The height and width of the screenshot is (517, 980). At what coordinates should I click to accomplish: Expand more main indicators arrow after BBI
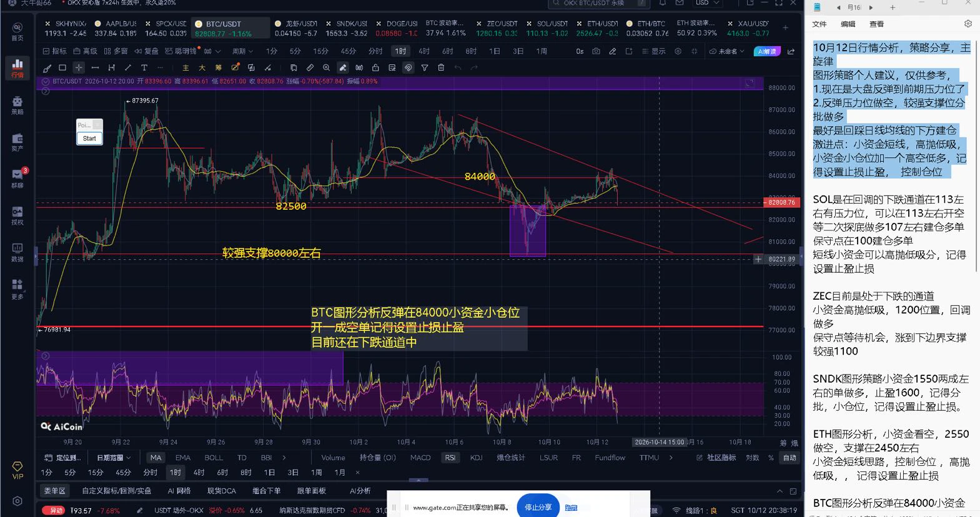(x=284, y=458)
